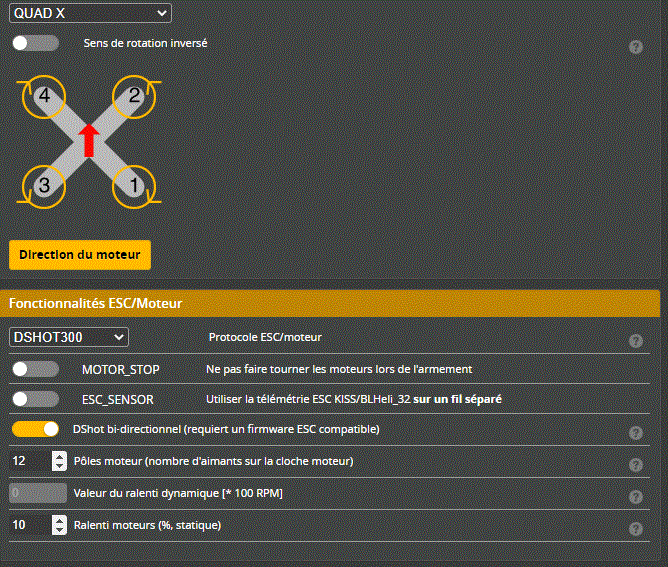Click the Ralenti moteurs value field

28,525
